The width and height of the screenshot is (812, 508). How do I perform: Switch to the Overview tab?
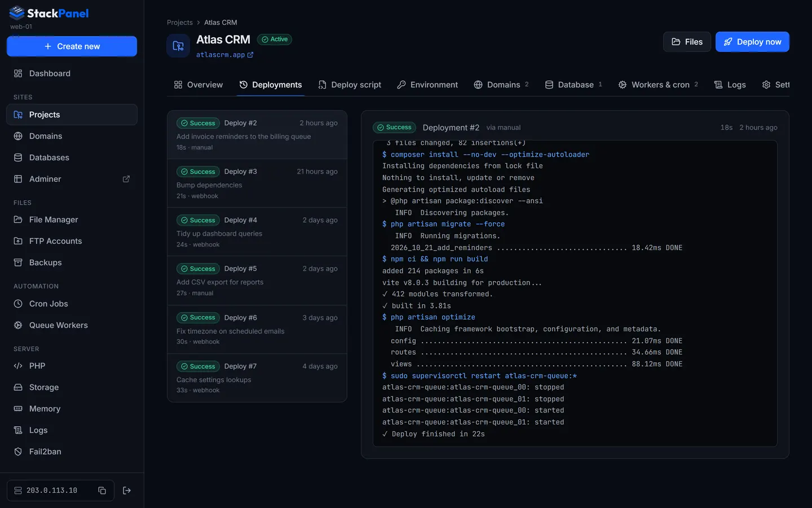coord(198,85)
